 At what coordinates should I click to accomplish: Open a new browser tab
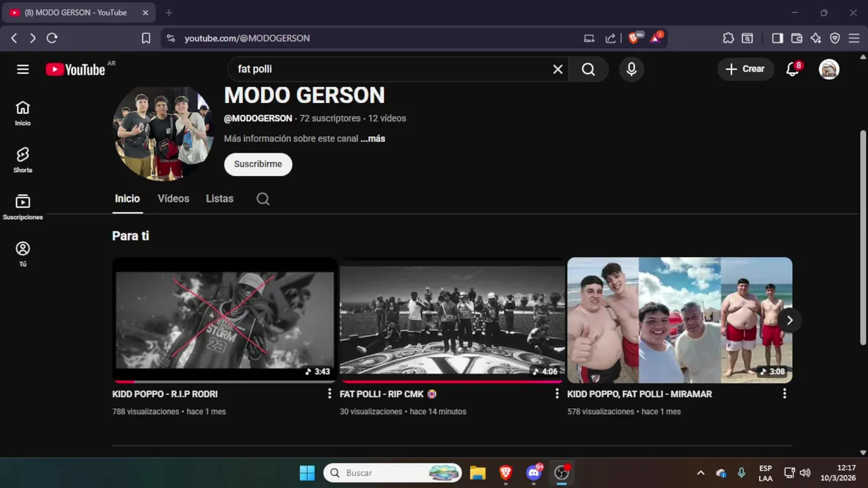169,12
